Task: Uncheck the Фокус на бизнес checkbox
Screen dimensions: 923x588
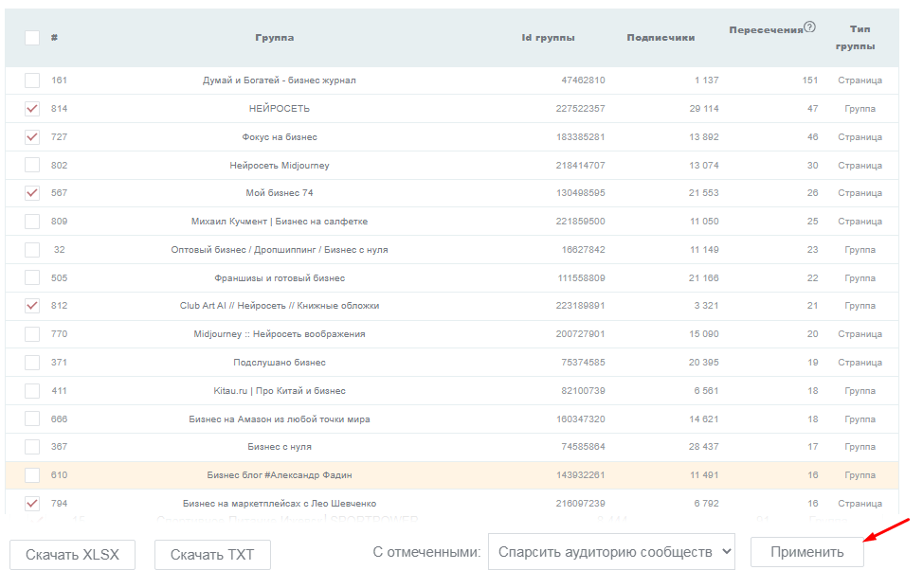Action: [x=32, y=137]
